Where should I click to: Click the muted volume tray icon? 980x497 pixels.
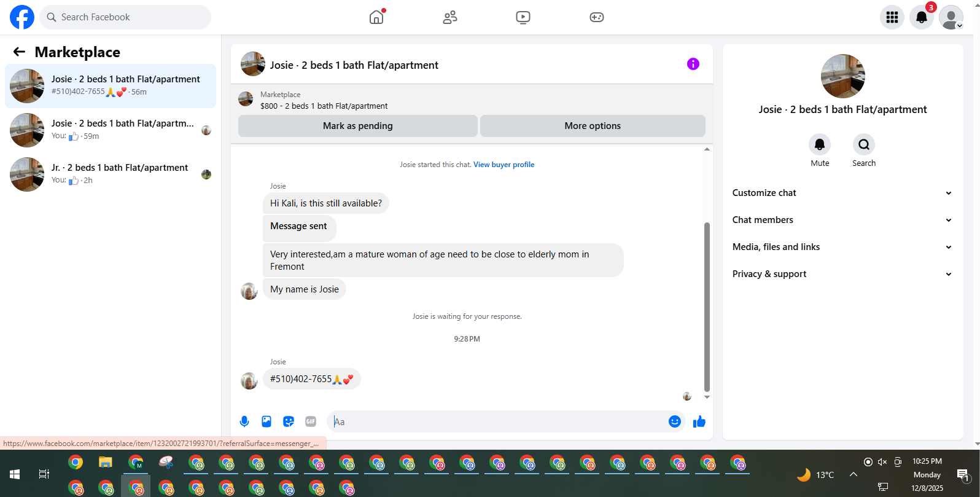882,462
